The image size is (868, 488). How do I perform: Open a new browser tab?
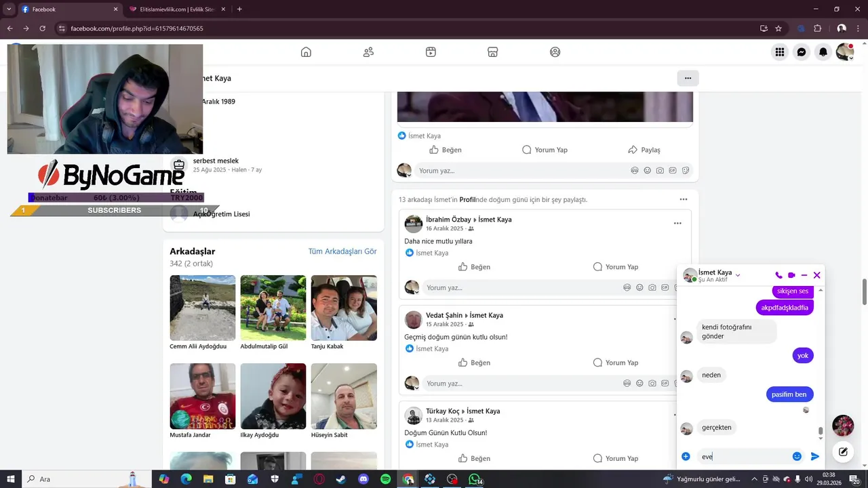point(239,9)
